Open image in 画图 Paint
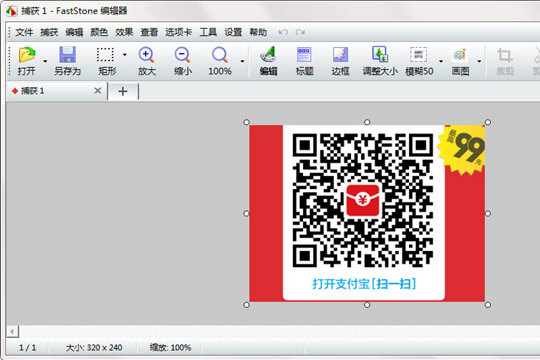This screenshot has width=540, height=360. [x=460, y=55]
